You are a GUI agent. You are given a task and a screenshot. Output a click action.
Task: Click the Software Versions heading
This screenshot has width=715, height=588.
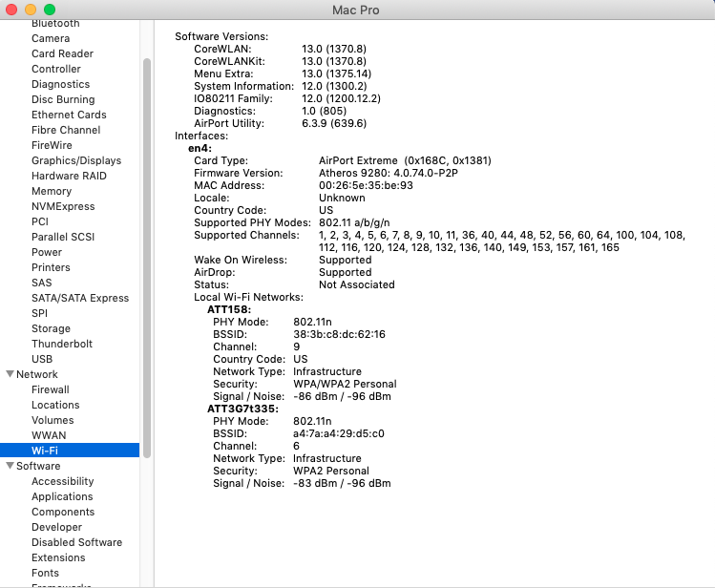click(221, 36)
